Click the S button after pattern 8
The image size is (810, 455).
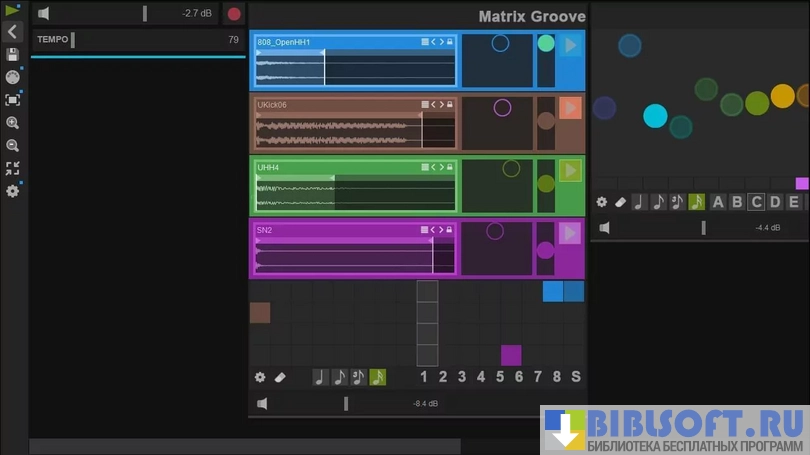tap(575, 377)
